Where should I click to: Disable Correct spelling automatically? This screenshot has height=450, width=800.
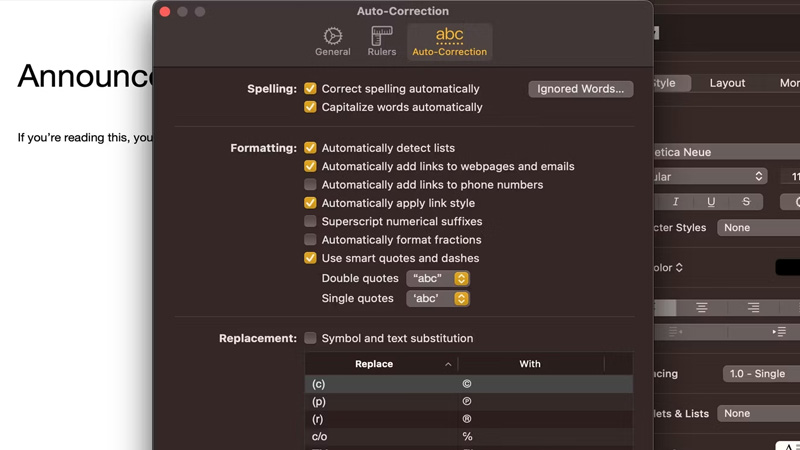point(311,89)
